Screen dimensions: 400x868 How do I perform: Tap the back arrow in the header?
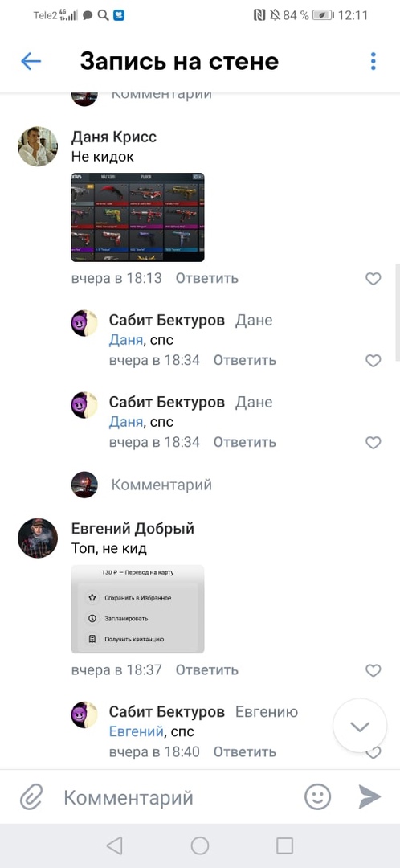tap(31, 61)
